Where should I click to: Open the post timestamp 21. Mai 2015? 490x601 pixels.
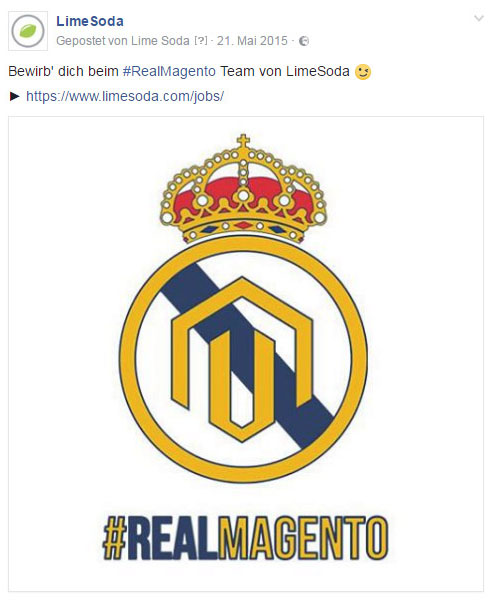[x=252, y=41]
